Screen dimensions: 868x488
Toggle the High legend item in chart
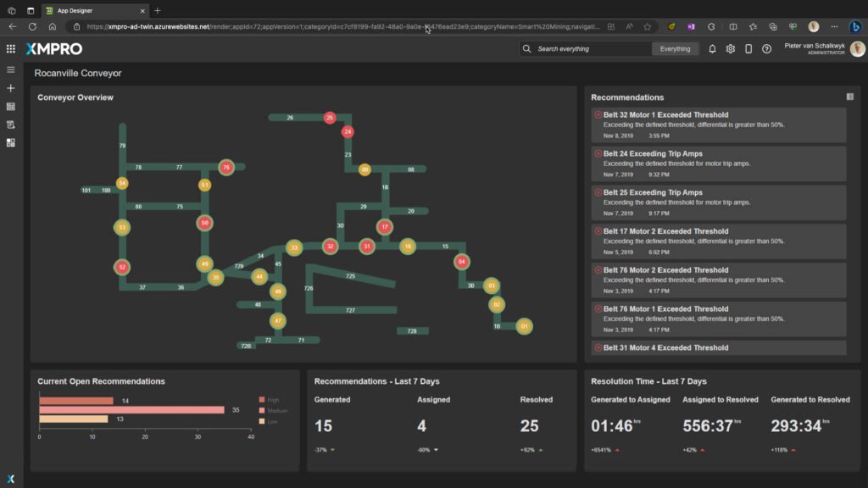pyautogui.click(x=273, y=400)
